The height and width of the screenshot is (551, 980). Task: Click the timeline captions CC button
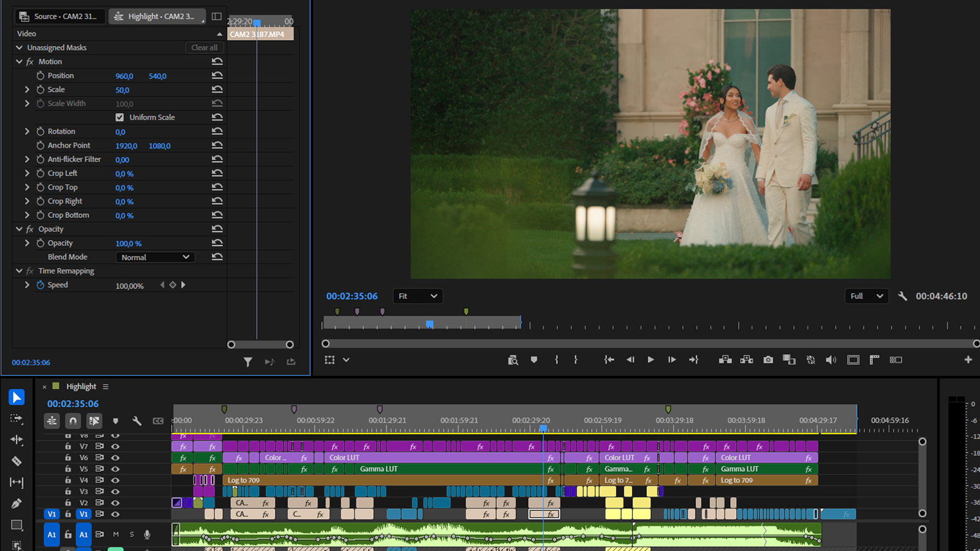point(158,421)
